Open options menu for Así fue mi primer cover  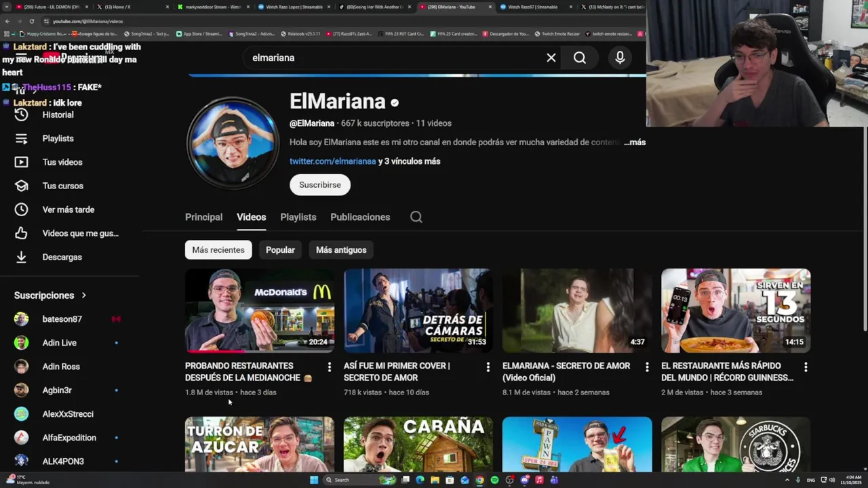coord(488,367)
